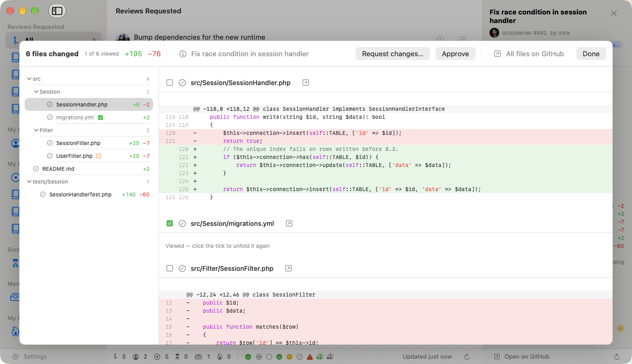Click the person icon counter showing 2
This screenshot has height=364, width=632.
(x=140, y=357)
